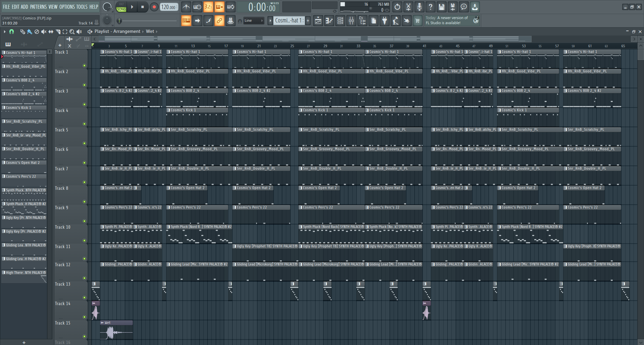Toggle loop recording icon
Viewport: 644px width, 345px height.
tap(230, 7)
